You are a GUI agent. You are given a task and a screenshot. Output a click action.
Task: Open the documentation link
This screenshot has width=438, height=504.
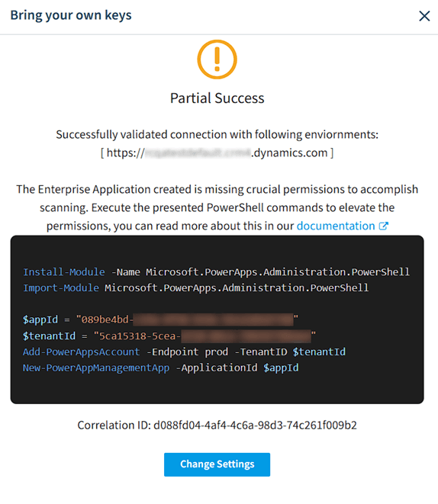click(336, 226)
